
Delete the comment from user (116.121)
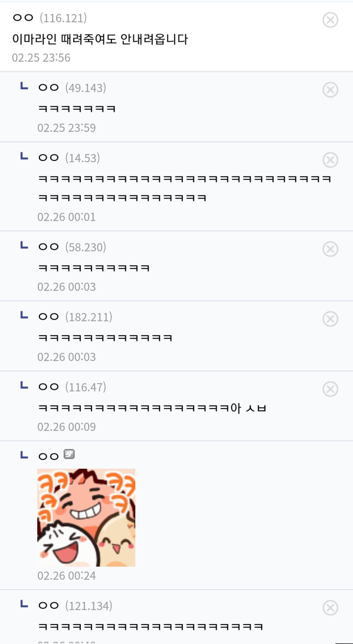[330, 20]
